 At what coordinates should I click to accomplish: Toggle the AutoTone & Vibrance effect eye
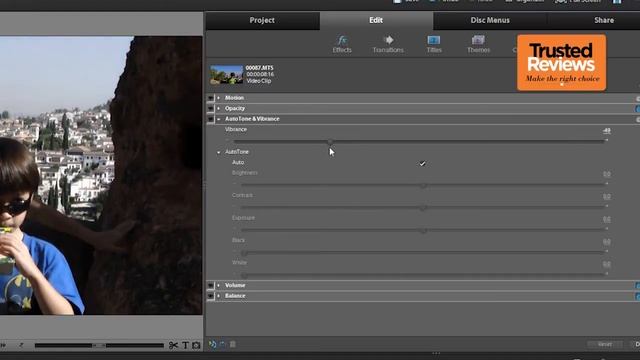click(211, 119)
